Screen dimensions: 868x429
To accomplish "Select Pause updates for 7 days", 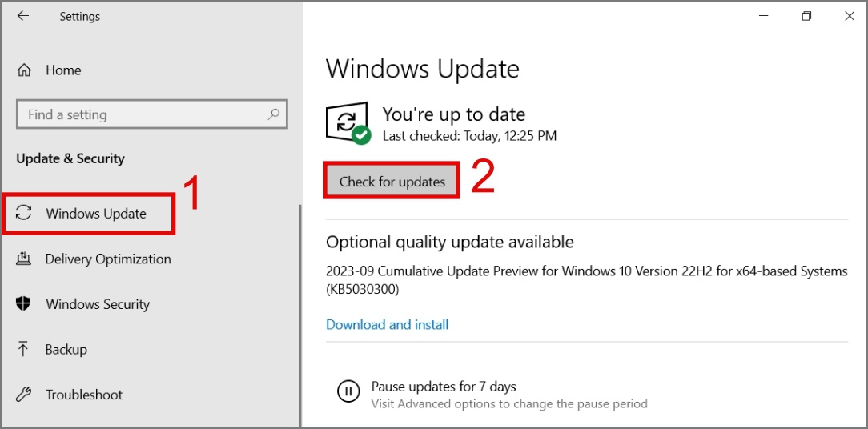I will tap(444, 387).
